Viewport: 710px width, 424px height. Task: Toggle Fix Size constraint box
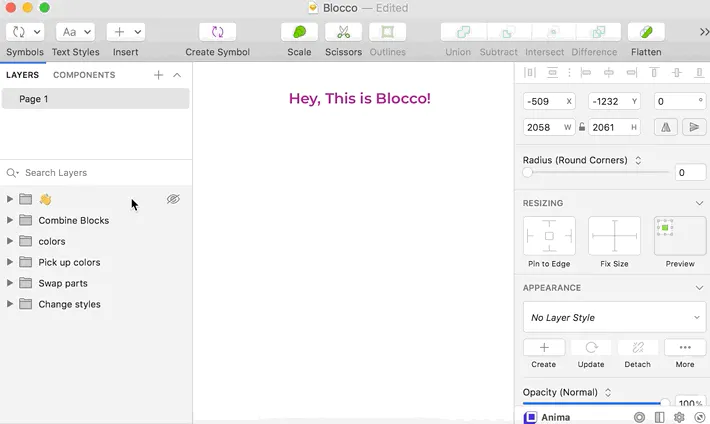click(x=614, y=236)
